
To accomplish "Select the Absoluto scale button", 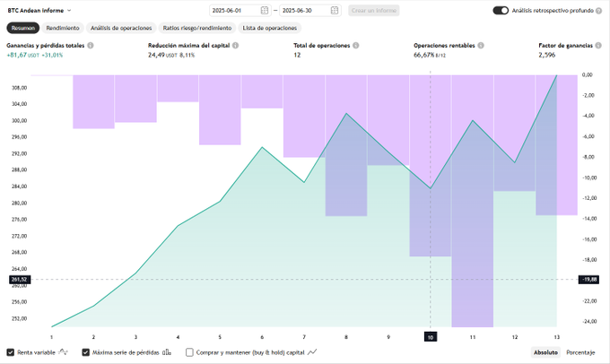I will click(x=545, y=352).
